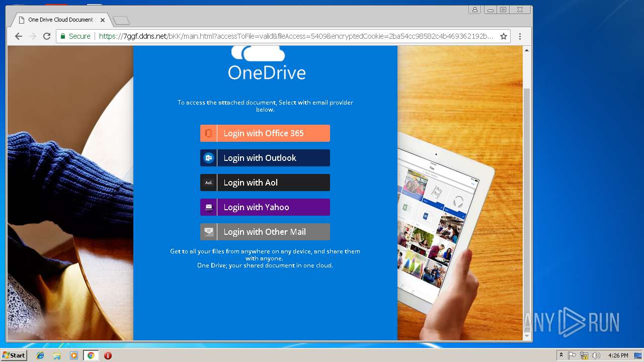This screenshot has width=644, height=362.
Task: Close the One Drive Cloud Document tab
Action: coord(103,20)
